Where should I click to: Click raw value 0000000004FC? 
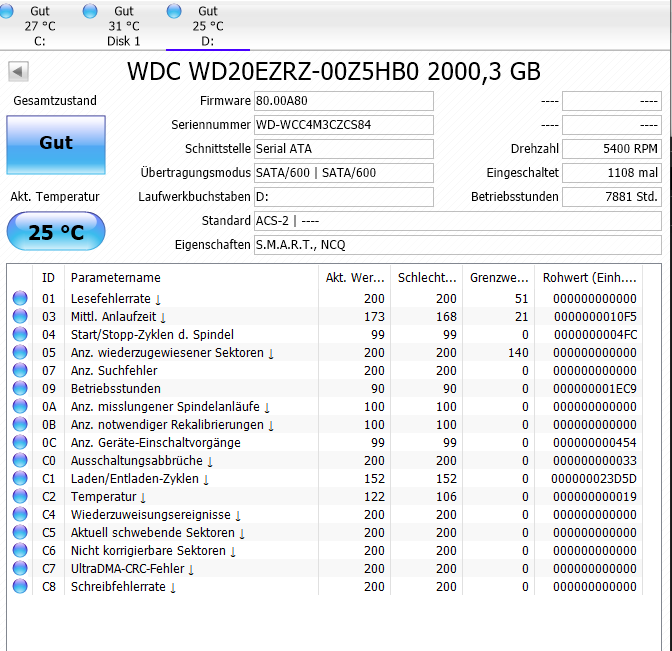click(595, 334)
